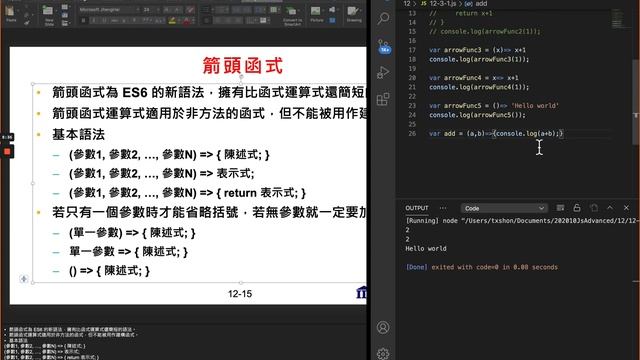This screenshot has height=360, width=640.
Task: Click code line 'console.log(arrowFunc3(1));'
Action: pos(479,59)
